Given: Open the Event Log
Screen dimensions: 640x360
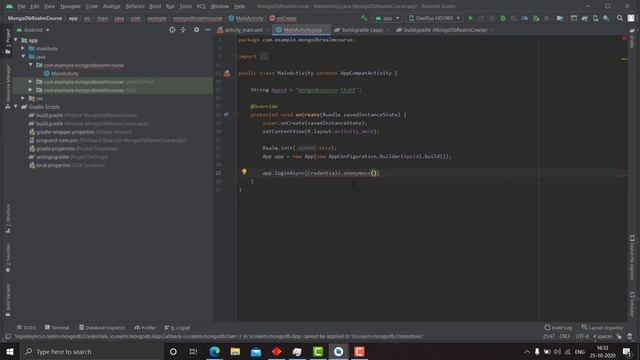Looking at the screenshot, I should pos(558,328).
